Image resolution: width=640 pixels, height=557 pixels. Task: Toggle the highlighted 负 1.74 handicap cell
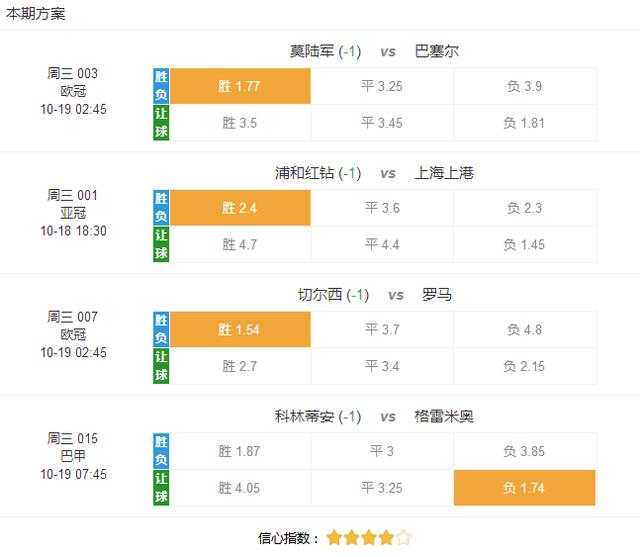pyautogui.click(x=524, y=488)
